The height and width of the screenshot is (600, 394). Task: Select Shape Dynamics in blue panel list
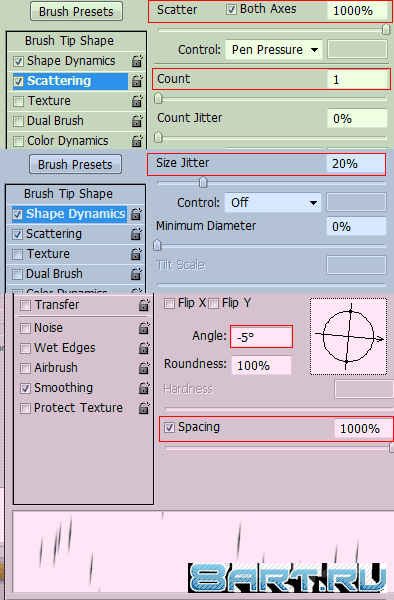pyautogui.click(x=69, y=214)
